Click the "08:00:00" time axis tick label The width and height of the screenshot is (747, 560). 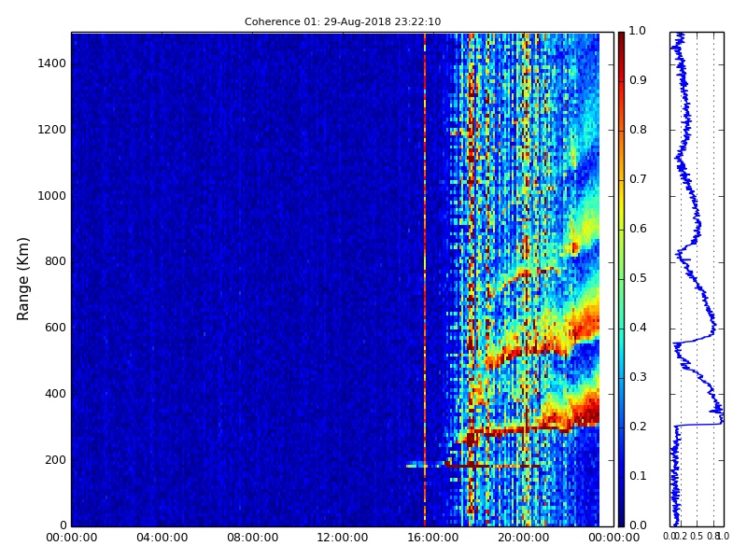tap(252, 538)
